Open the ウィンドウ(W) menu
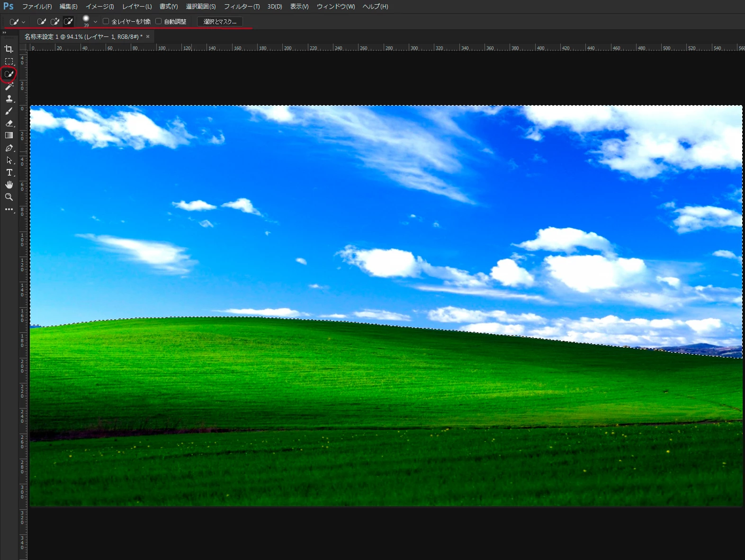The width and height of the screenshot is (745, 560). pyautogui.click(x=336, y=7)
